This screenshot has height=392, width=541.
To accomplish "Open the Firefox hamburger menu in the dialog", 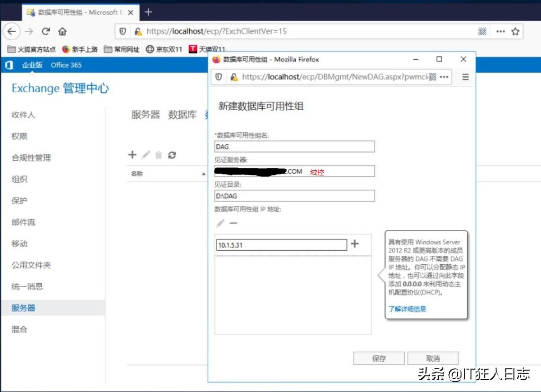I will (x=465, y=77).
